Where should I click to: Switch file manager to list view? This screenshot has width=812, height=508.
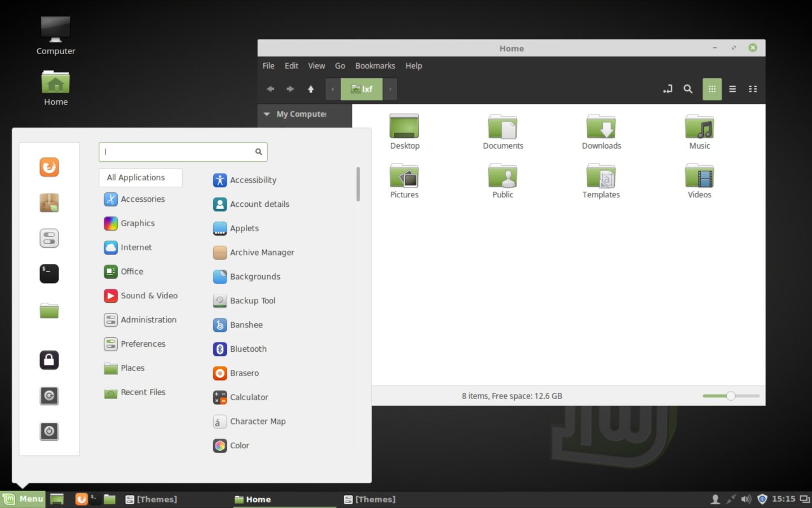(x=732, y=89)
